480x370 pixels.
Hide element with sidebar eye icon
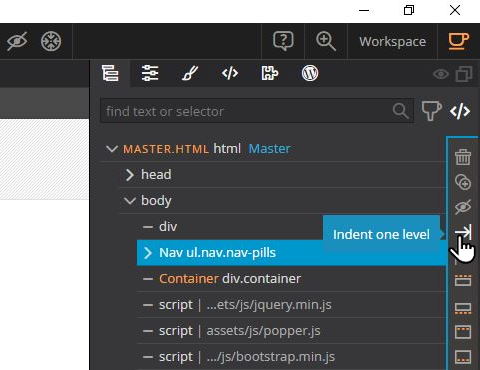(463, 207)
